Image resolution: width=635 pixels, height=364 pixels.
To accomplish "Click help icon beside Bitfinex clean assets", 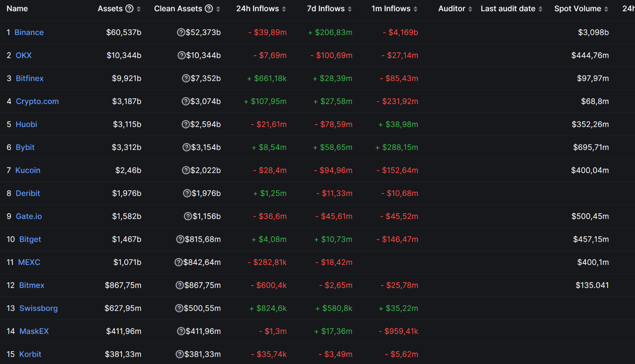I will 186,78.
